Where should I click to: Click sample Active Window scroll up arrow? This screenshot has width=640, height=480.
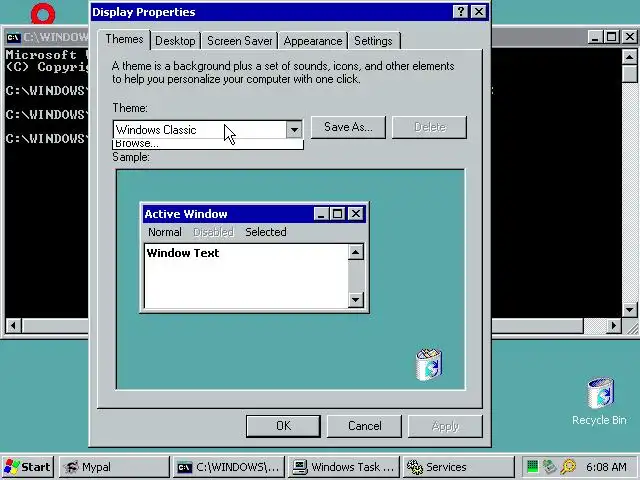click(356, 252)
